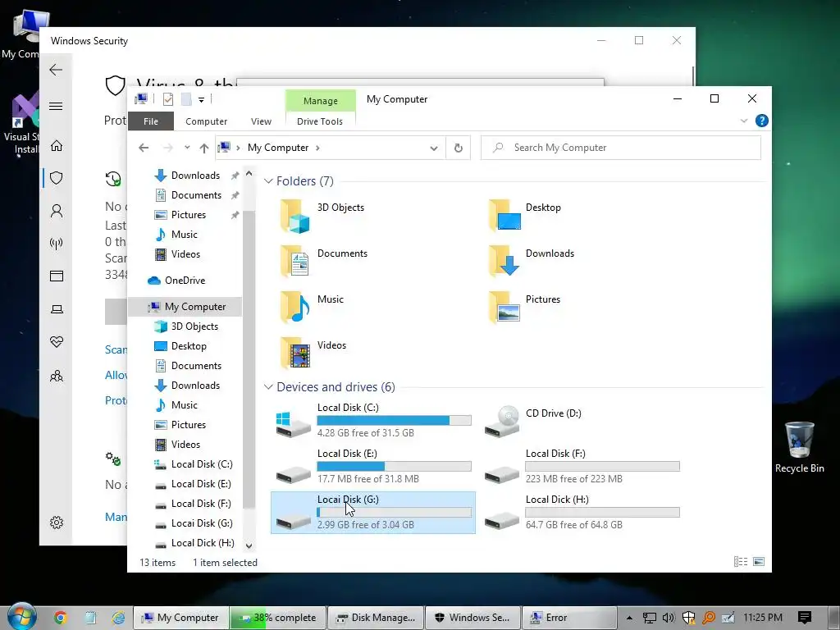
Task: Click the New folder quick access toolbar icon
Action: (x=186, y=99)
